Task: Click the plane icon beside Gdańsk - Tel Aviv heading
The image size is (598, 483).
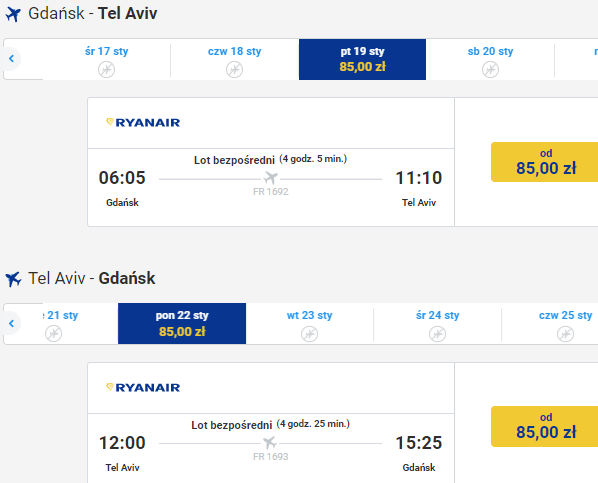Action: pos(13,14)
